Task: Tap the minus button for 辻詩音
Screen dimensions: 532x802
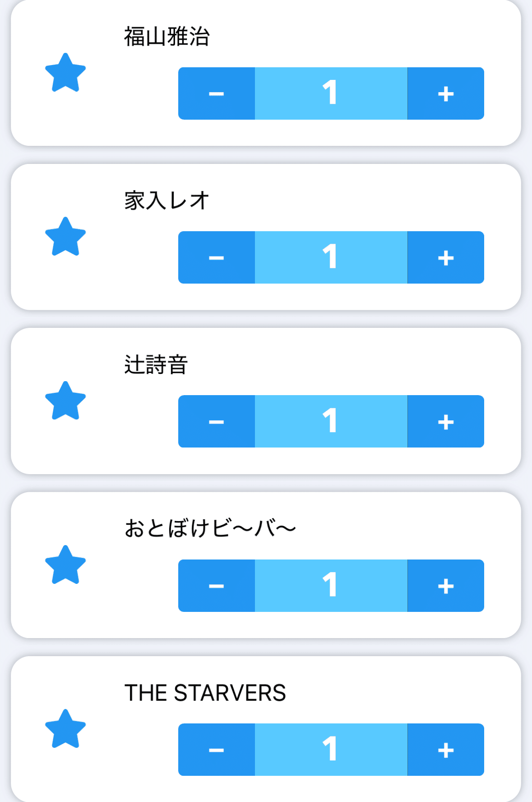Action: 217,421
